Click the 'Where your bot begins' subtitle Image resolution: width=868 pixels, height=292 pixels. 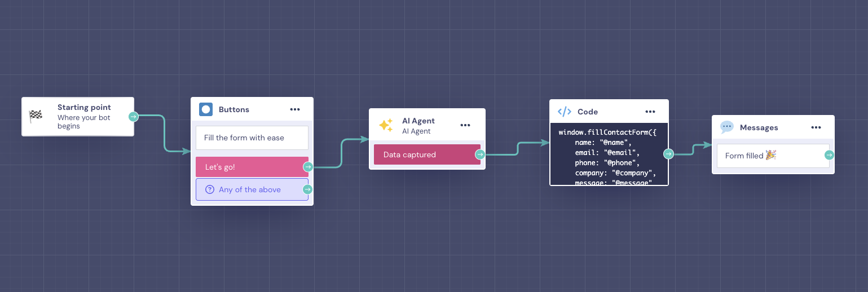(x=84, y=122)
